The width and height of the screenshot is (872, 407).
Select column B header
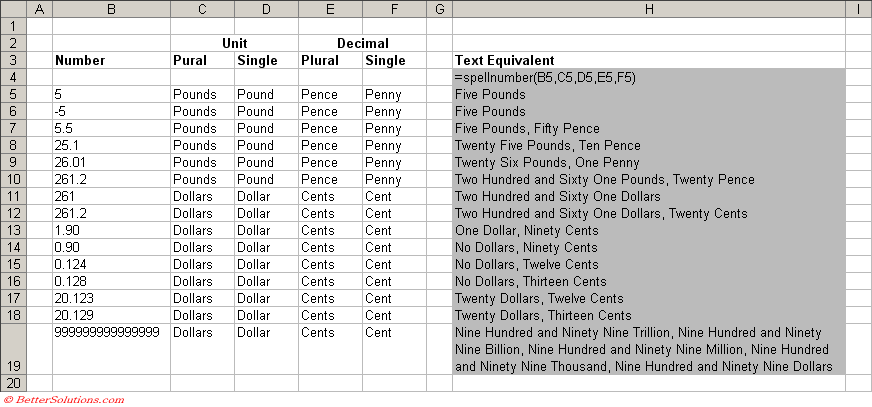click(110, 9)
